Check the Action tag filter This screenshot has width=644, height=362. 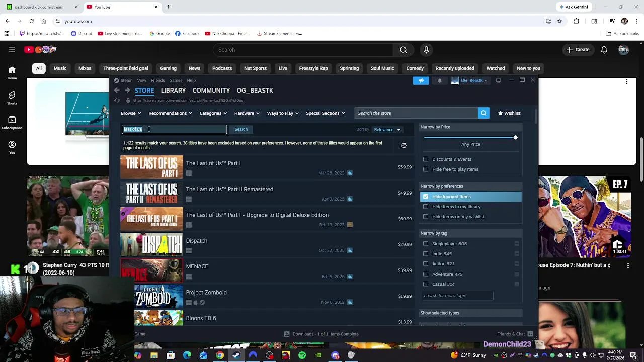426,264
